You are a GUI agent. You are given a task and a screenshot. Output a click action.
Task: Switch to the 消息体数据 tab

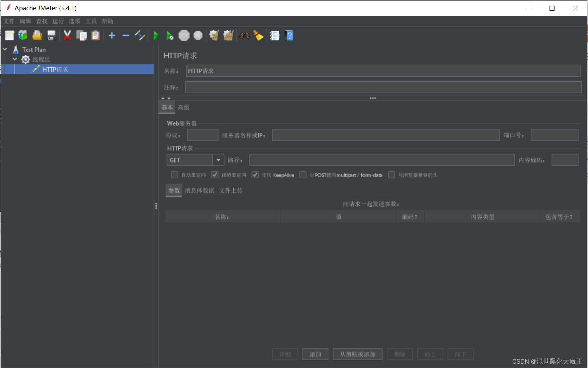[199, 190]
